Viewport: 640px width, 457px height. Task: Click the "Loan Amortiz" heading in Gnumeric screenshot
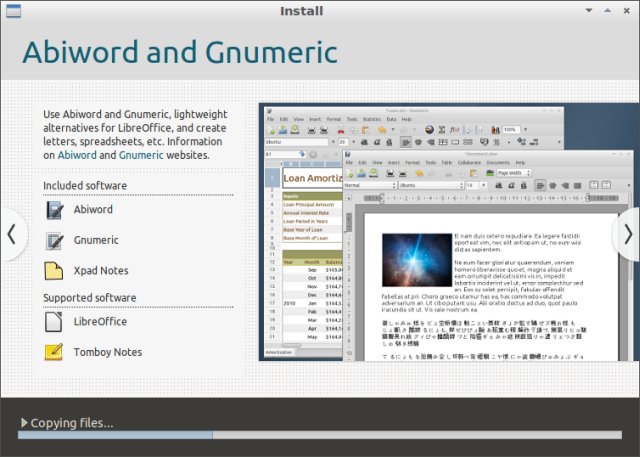pyautogui.click(x=313, y=178)
